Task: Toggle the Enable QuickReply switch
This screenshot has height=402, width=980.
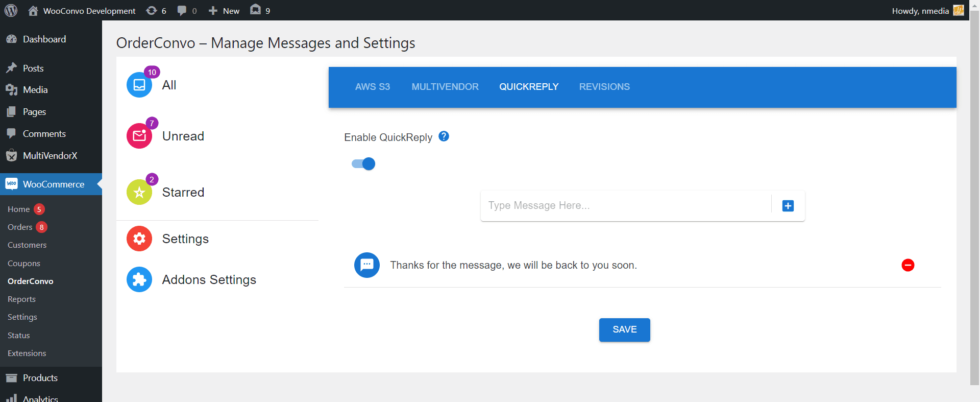Action: click(363, 163)
